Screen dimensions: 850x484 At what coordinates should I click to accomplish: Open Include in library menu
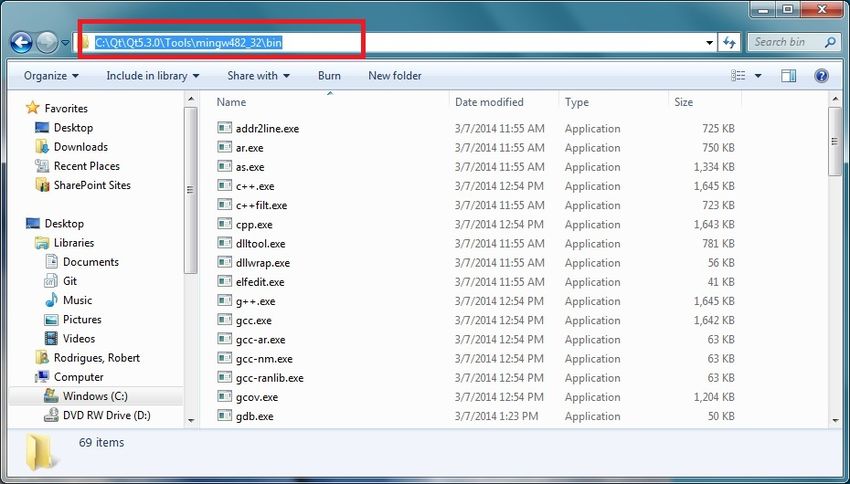(x=153, y=76)
